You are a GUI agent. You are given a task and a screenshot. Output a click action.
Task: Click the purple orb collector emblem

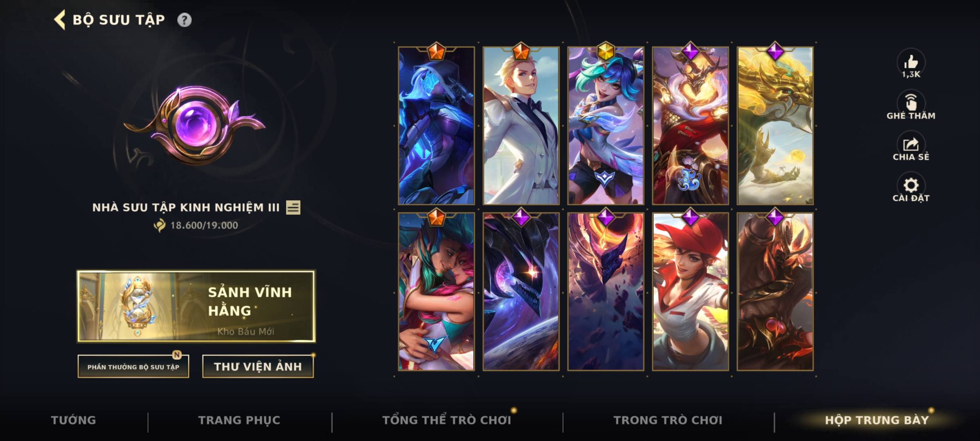[x=195, y=125]
